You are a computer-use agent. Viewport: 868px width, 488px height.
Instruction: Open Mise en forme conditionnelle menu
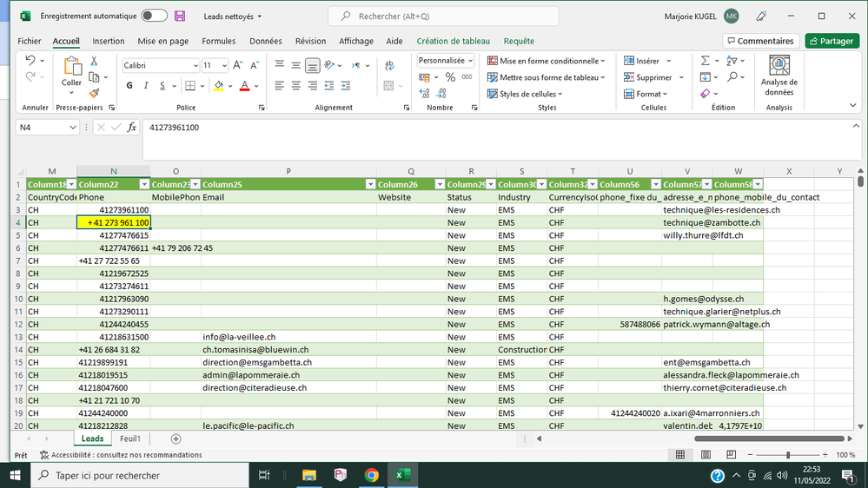pyautogui.click(x=546, y=61)
